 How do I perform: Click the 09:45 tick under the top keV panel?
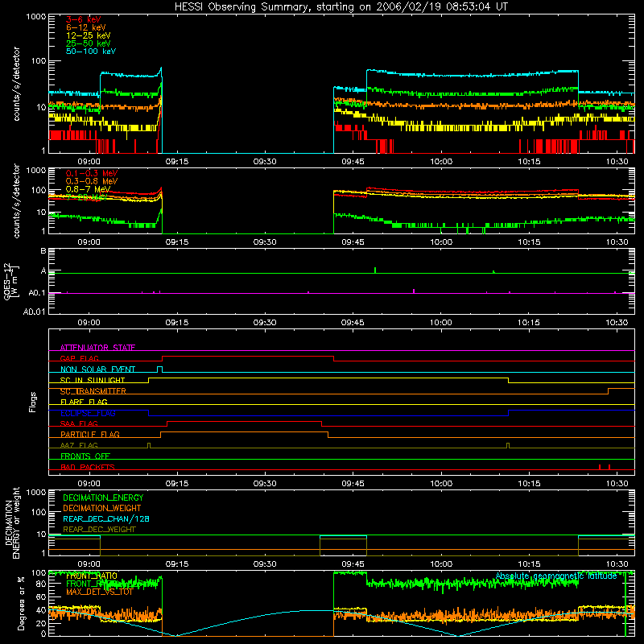pos(353,162)
